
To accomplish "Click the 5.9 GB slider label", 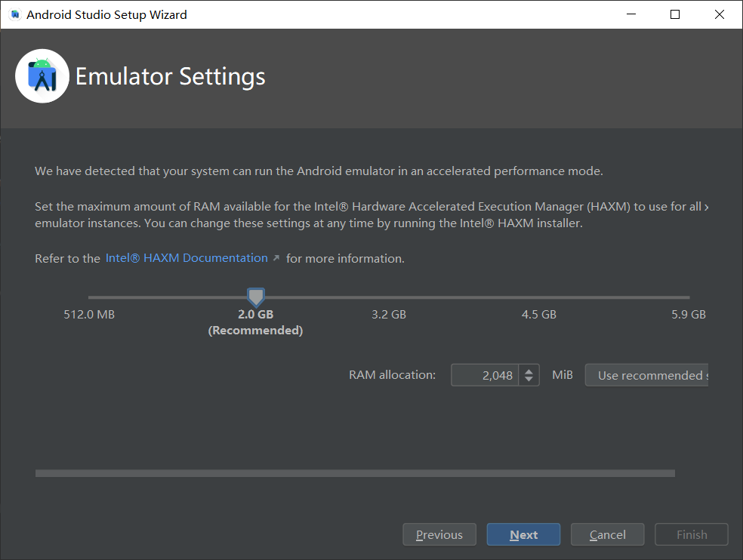I will pos(689,315).
